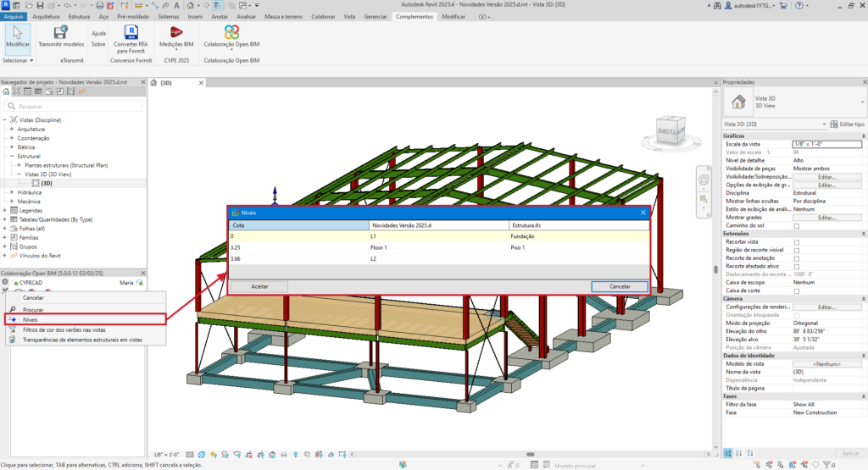The height and width of the screenshot is (470, 868).
Task: Expand Tabelas/Quantidades (By Type) node
Action: point(4,219)
